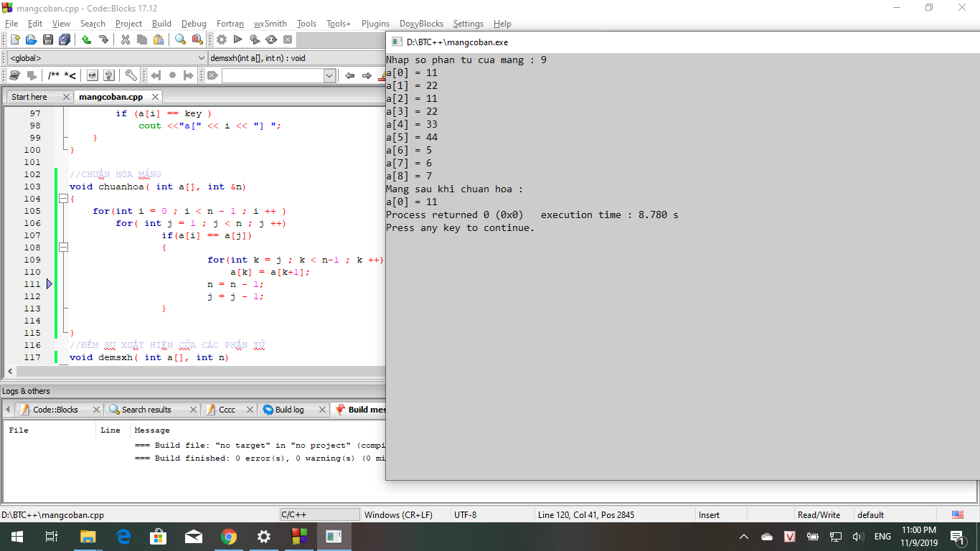Open Google Chrome from the taskbar
980x551 pixels.
(x=229, y=537)
